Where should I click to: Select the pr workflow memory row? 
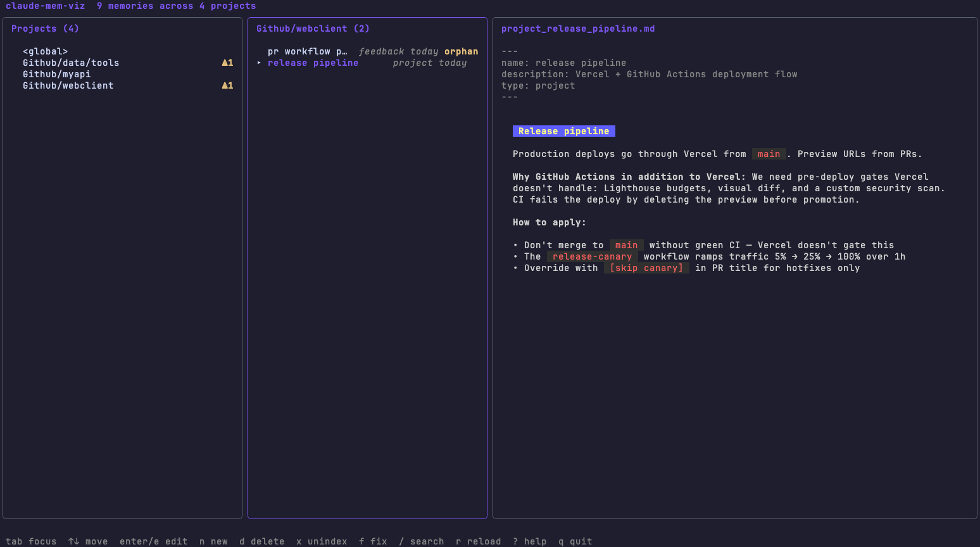(367, 51)
